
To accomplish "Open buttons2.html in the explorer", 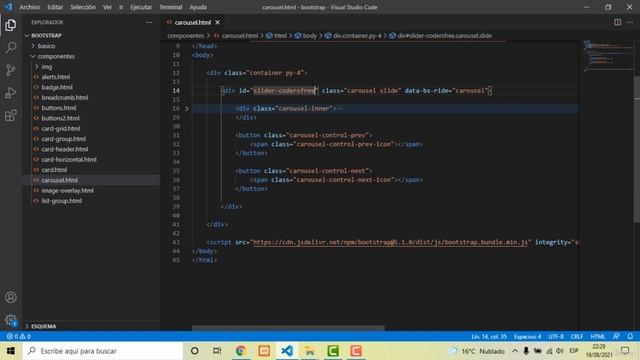I will pos(60,118).
